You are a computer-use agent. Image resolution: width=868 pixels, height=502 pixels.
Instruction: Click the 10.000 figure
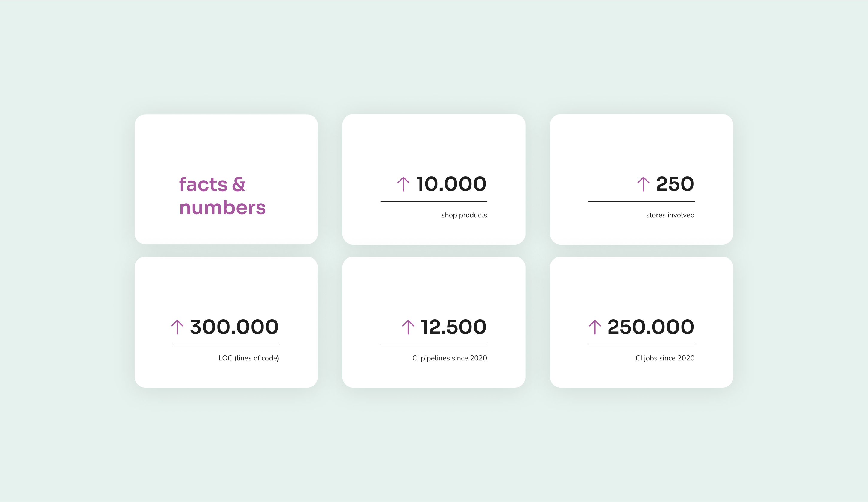[451, 184]
